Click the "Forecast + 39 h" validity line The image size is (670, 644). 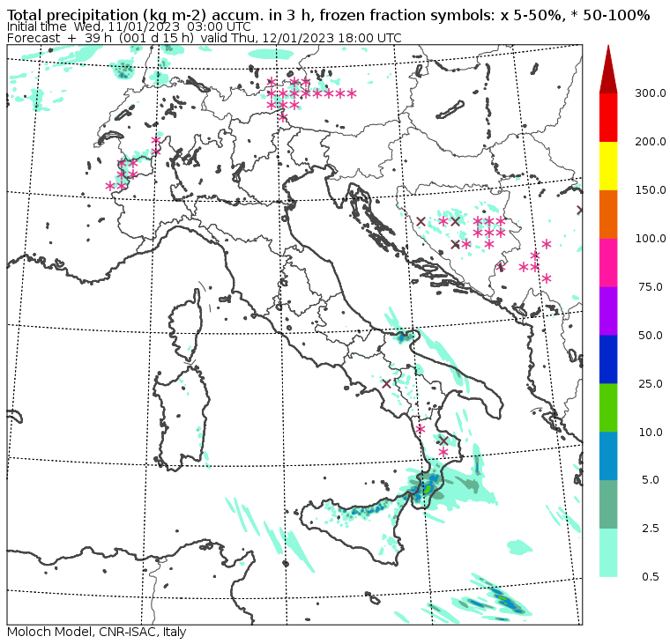pyautogui.click(x=205, y=38)
